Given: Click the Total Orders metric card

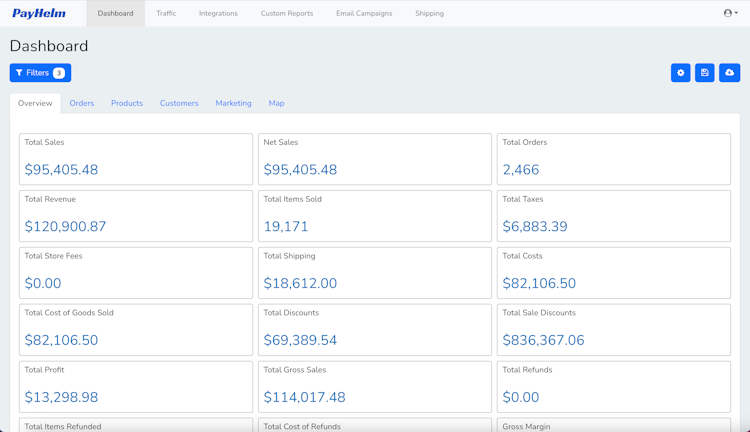Looking at the screenshot, I should pos(613,159).
